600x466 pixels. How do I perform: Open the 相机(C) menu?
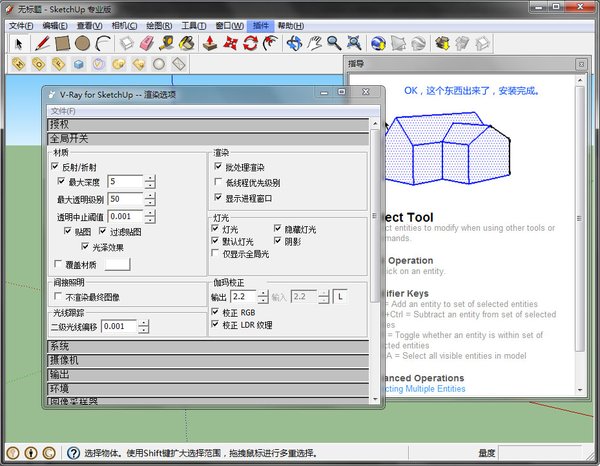tap(126, 24)
